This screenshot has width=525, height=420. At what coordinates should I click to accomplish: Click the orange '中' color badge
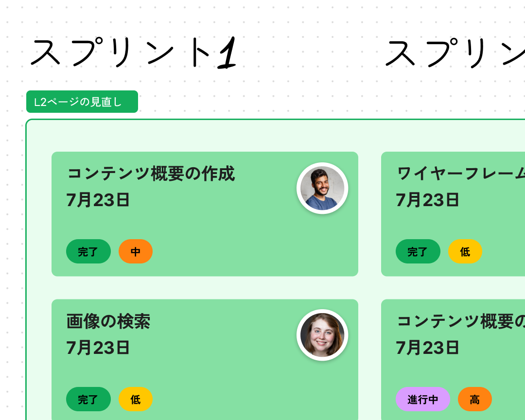pos(135,251)
